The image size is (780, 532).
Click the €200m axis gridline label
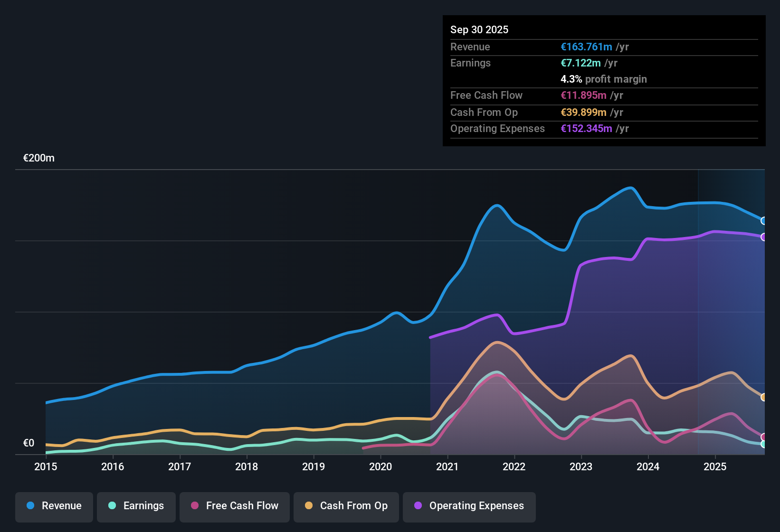tap(38, 158)
